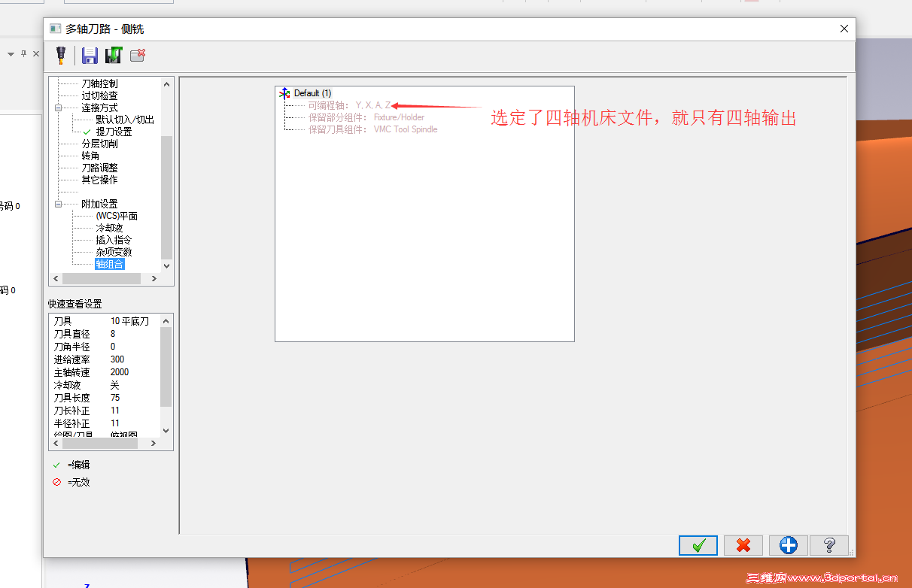
Task: Click 保留刀具组件: VMC Tool Spindle row
Action: pos(372,129)
